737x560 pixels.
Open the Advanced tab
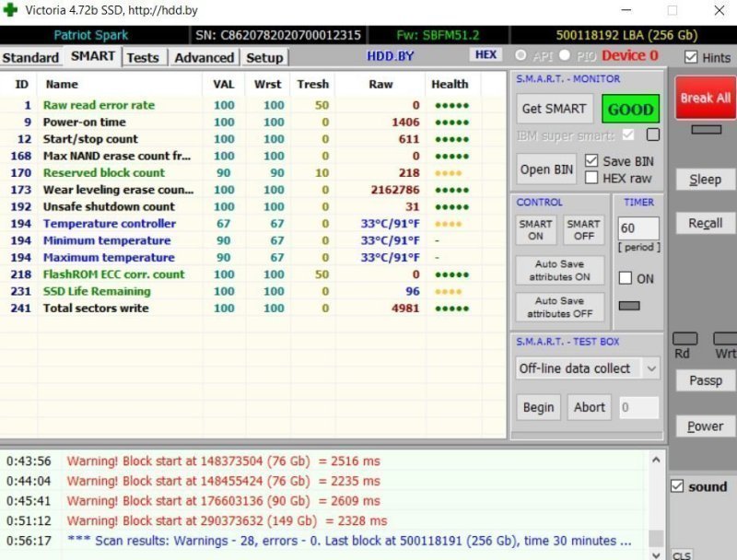coord(204,57)
